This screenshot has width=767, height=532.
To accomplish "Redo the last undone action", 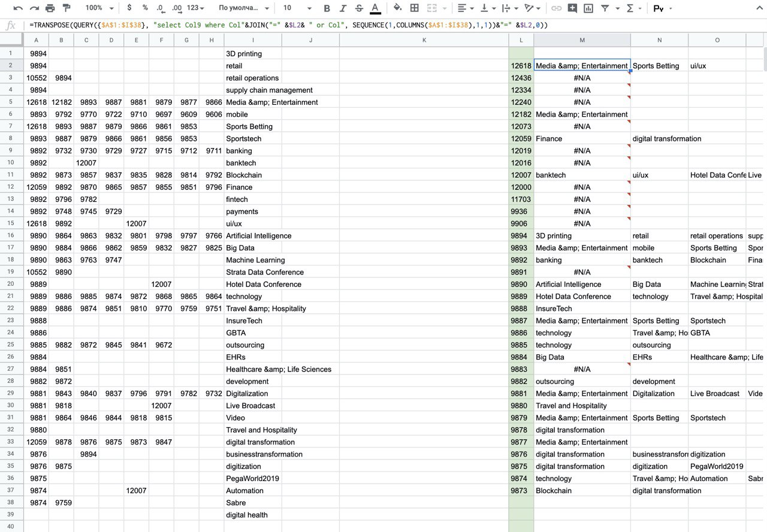I will click(x=34, y=8).
